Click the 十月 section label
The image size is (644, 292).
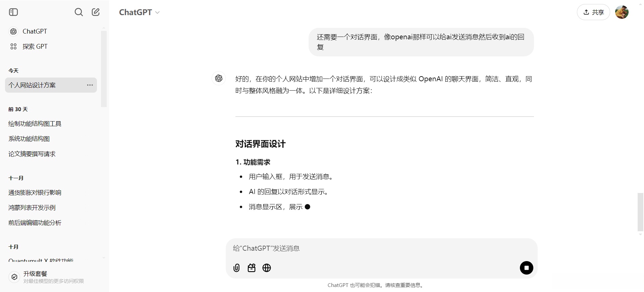[13, 247]
